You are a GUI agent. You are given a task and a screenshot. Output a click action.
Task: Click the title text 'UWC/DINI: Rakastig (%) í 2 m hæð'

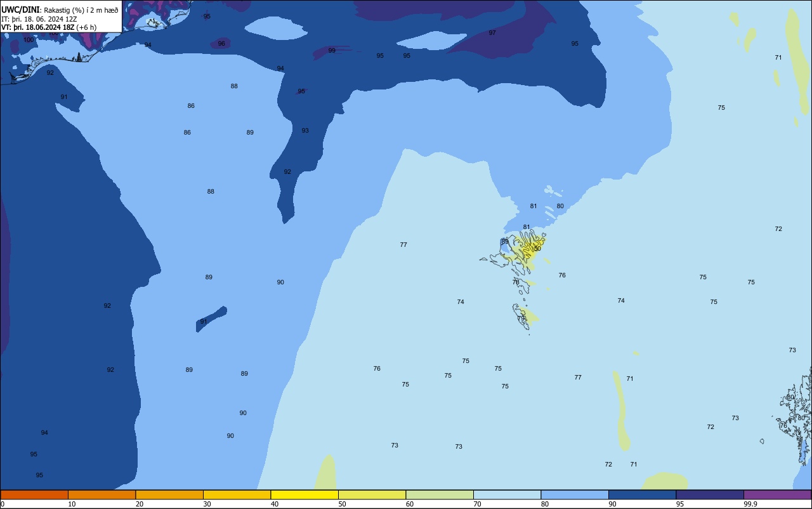click(60, 10)
